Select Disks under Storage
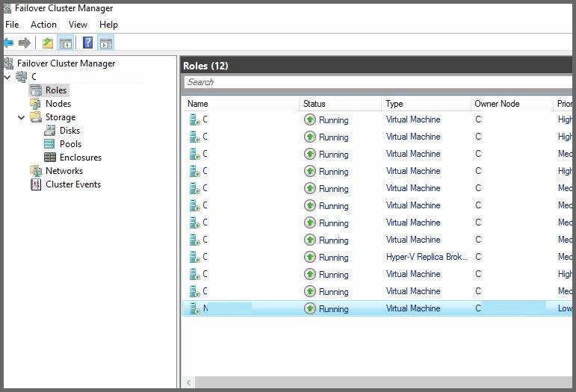 (x=69, y=131)
